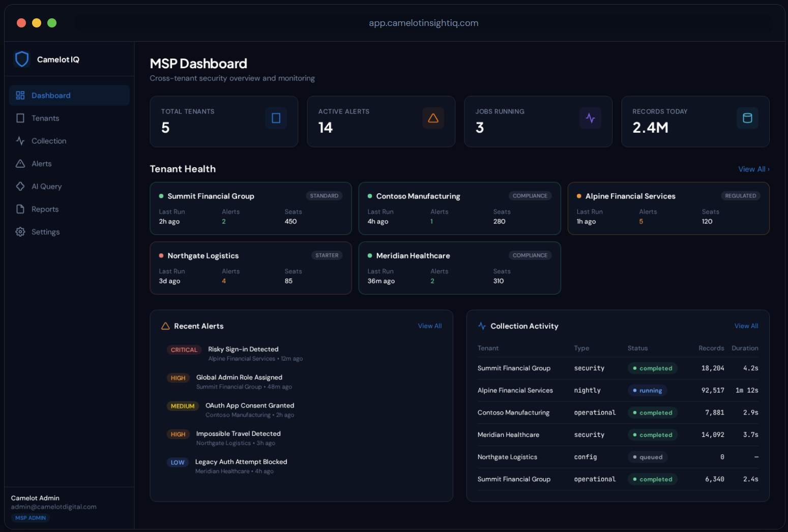Viewport: 788px width, 532px height.
Task: Click Northgate Logistics red status dot
Action: click(161, 255)
